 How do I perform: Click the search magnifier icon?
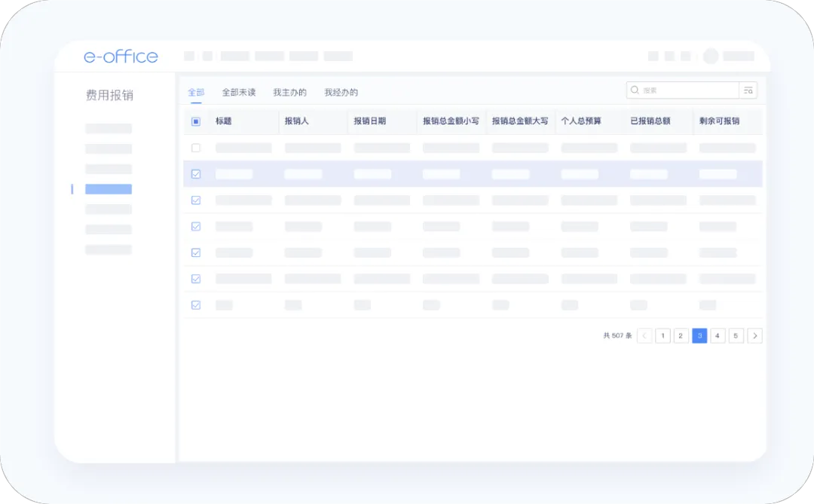point(635,90)
